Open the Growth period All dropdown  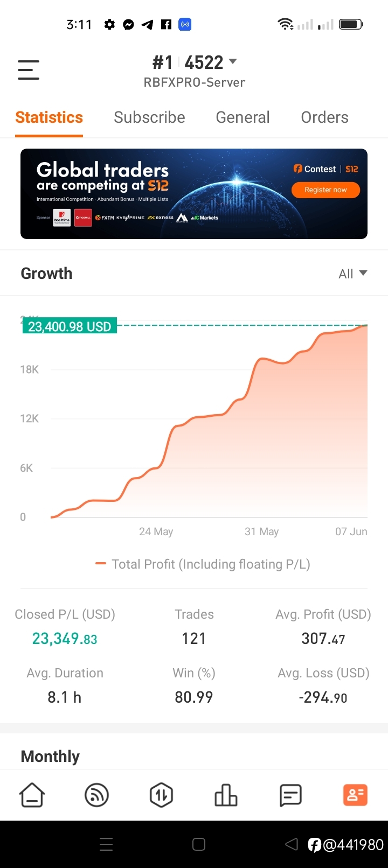(352, 274)
